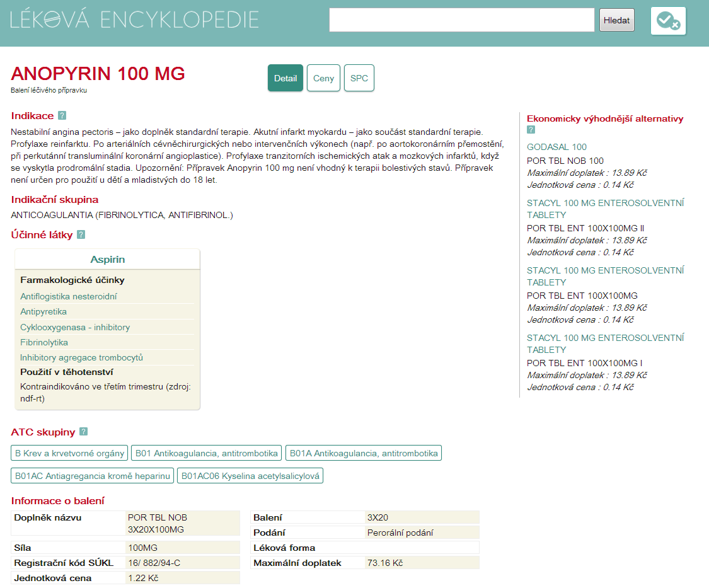709x588 pixels.
Task: Select ATC group B01A Antikoagulancia, antitrombotika
Action: (x=364, y=453)
